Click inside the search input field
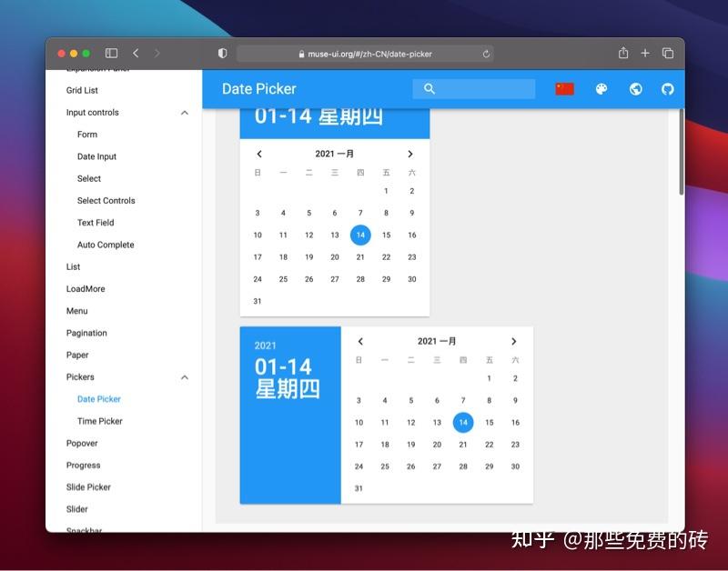728x571 pixels. [482, 88]
